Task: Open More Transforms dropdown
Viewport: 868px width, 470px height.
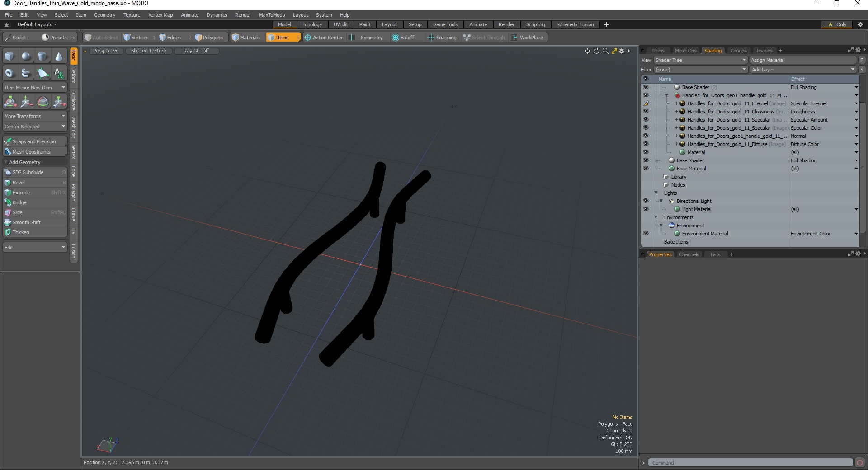Action: pos(35,116)
